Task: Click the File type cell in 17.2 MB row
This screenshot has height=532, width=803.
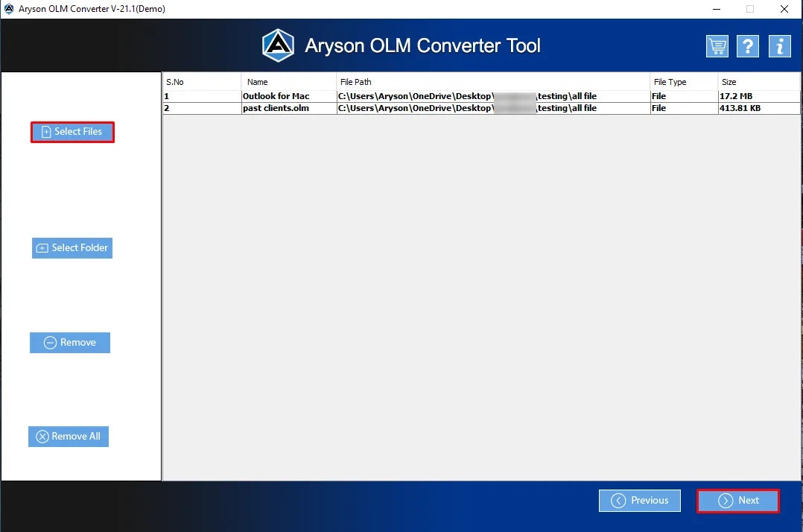Action: pos(684,96)
